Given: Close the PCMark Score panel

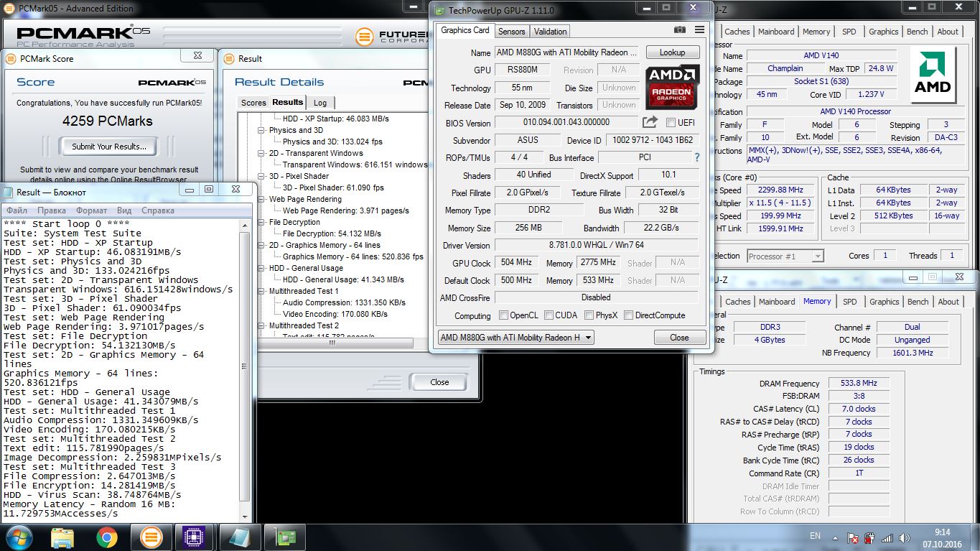Looking at the screenshot, I should click(x=197, y=56).
